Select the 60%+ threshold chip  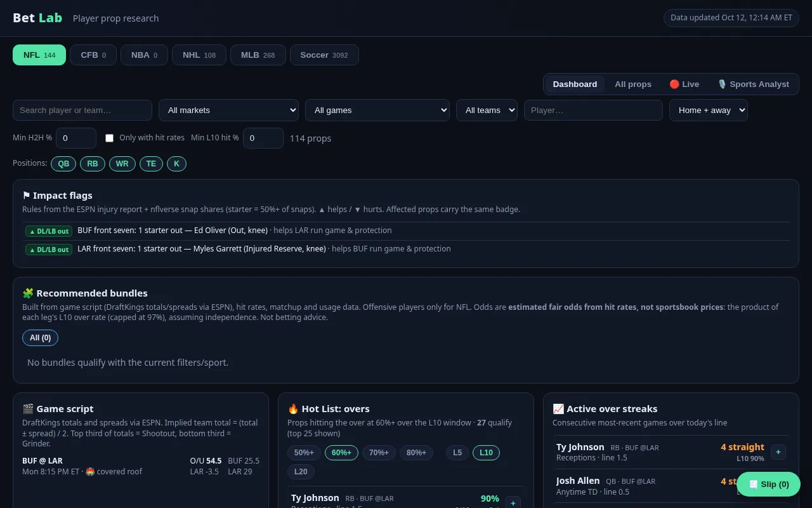click(x=341, y=453)
